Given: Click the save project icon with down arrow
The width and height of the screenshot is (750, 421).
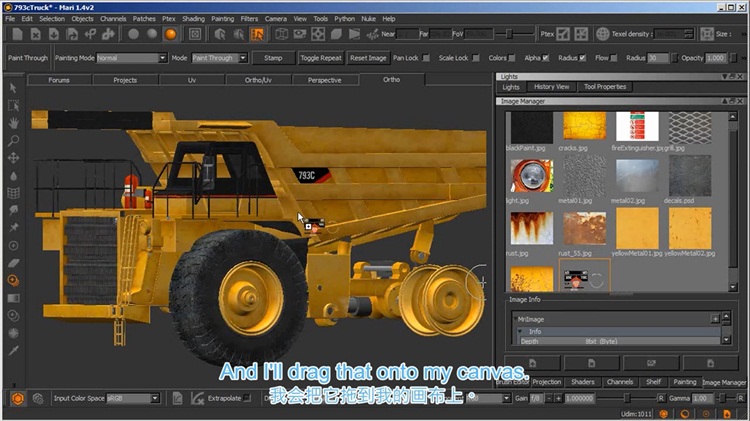Looking at the screenshot, I should (x=54, y=34).
